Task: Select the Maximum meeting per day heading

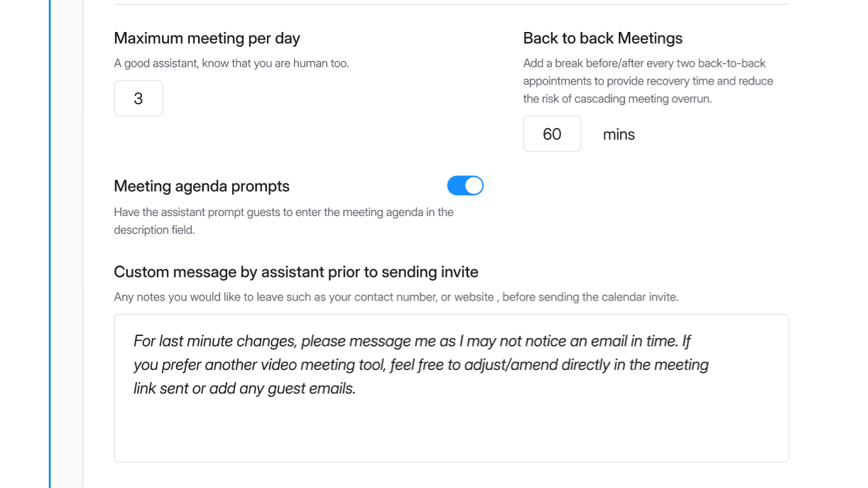Action: tap(207, 38)
